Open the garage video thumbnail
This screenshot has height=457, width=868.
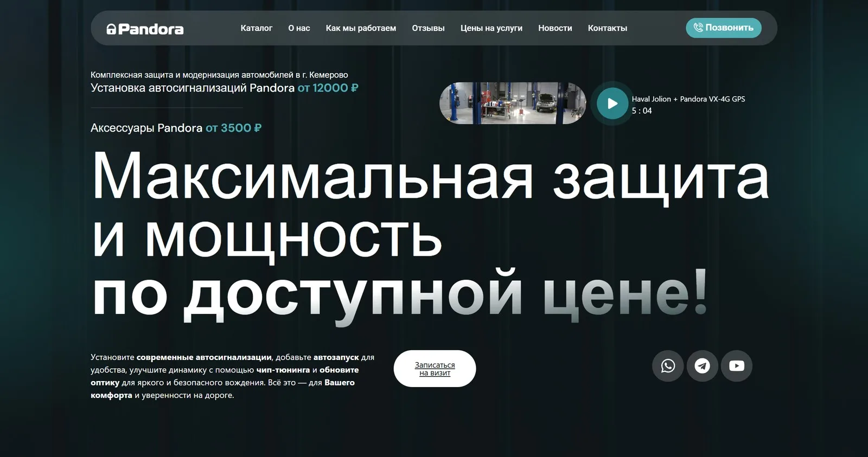[x=513, y=103]
